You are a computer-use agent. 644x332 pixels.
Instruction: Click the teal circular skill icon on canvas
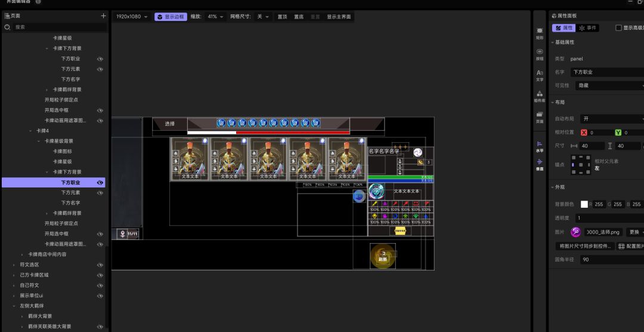(x=376, y=191)
